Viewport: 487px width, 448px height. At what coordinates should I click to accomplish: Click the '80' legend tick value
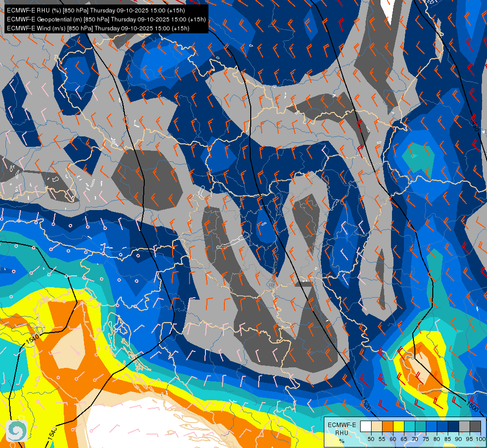pyautogui.click(x=437, y=439)
